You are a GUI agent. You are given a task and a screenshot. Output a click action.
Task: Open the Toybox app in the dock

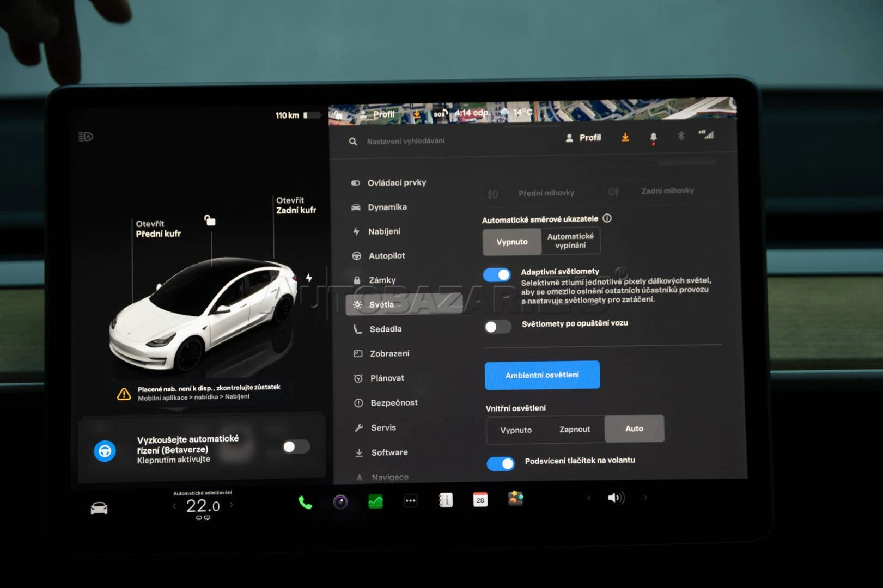(515, 498)
